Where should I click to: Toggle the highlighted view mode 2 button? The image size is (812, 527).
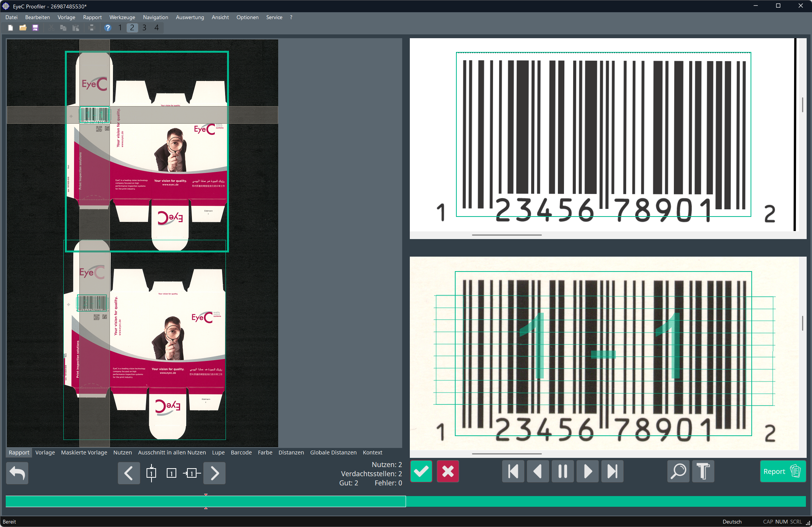click(132, 28)
